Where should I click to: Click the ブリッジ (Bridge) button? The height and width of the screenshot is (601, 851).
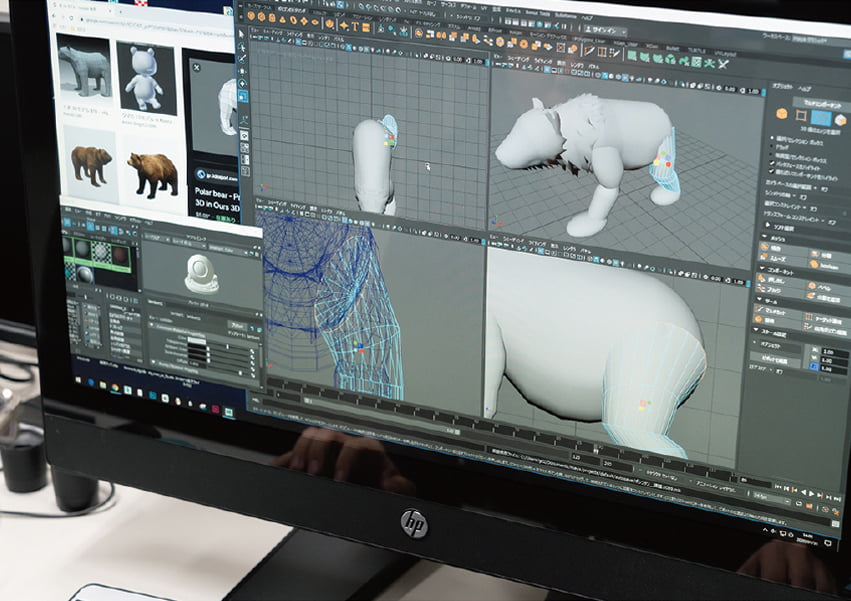(779, 290)
